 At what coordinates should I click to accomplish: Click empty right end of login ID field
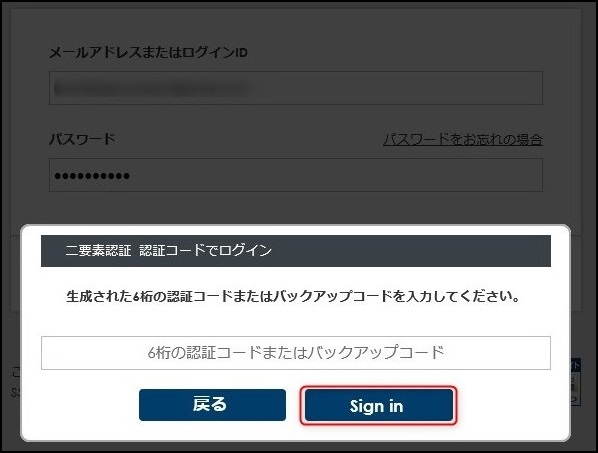[496, 88]
